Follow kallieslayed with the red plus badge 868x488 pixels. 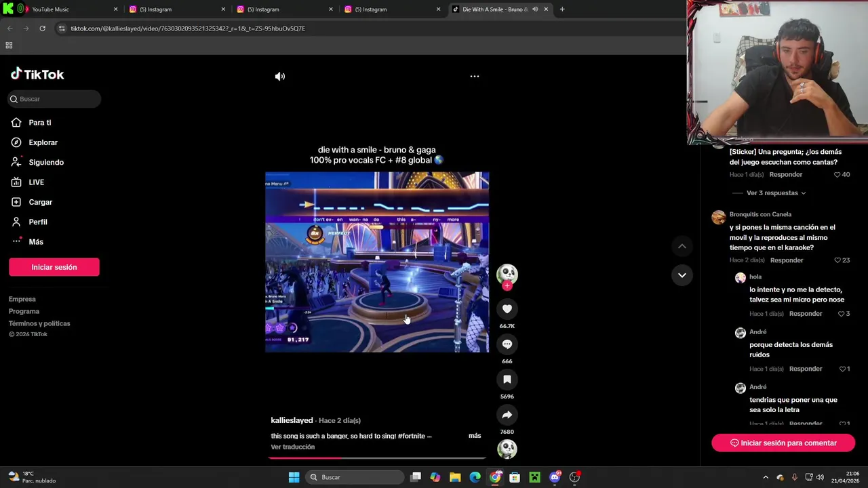pyautogui.click(x=507, y=286)
